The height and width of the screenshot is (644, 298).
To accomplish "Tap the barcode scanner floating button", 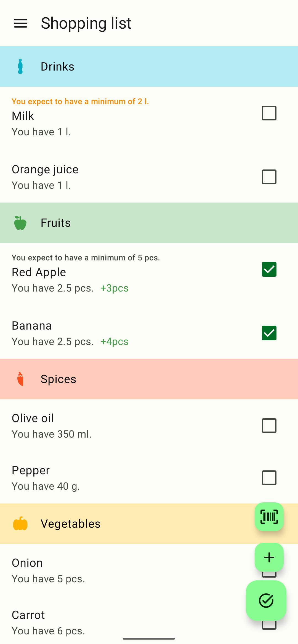I will coord(269,517).
